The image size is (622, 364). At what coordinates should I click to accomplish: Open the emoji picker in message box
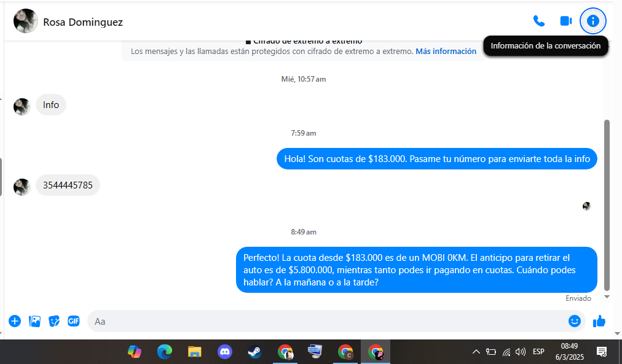point(575,321)
